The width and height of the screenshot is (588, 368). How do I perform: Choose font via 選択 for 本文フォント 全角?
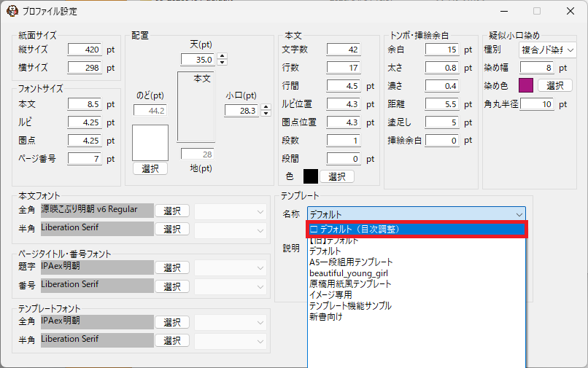point(172,211)
